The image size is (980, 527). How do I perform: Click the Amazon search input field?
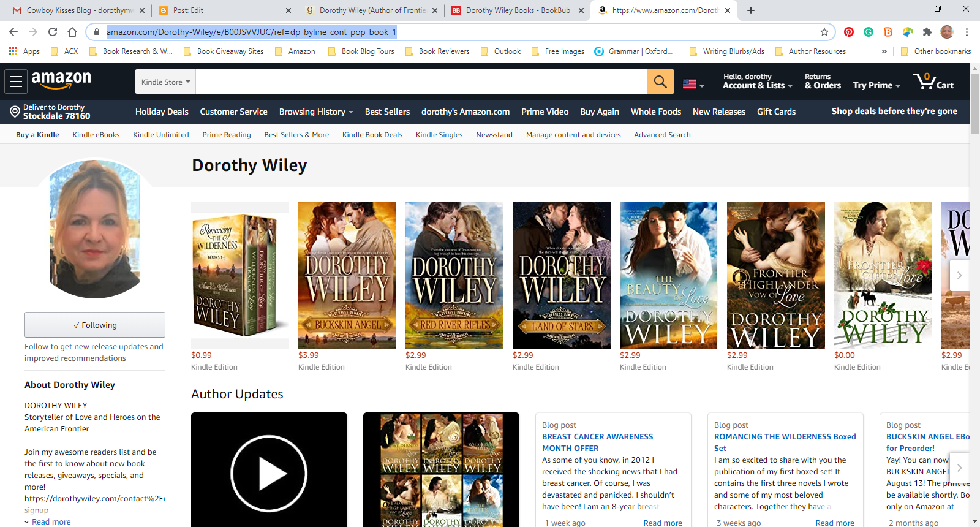point(421,82)
